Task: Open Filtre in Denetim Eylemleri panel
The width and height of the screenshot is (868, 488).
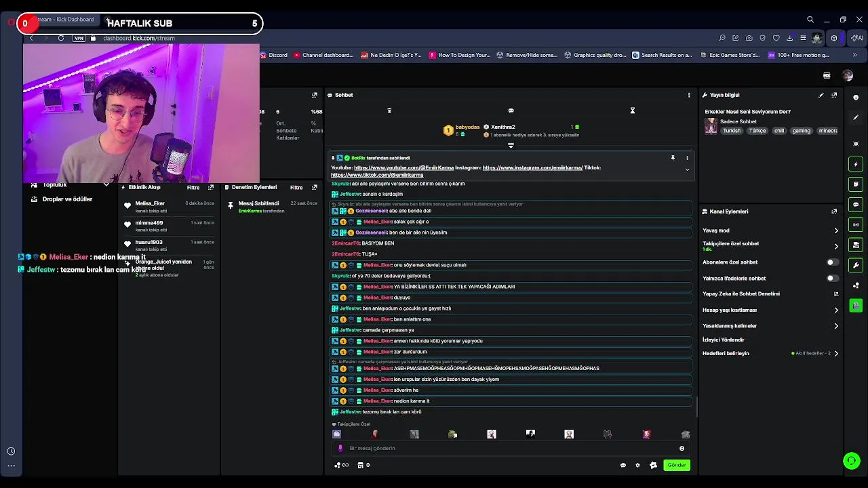Action: pos(296,188)
